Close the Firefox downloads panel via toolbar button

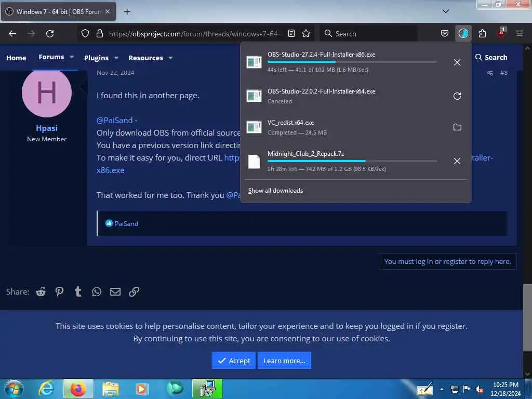pos(463,33)
